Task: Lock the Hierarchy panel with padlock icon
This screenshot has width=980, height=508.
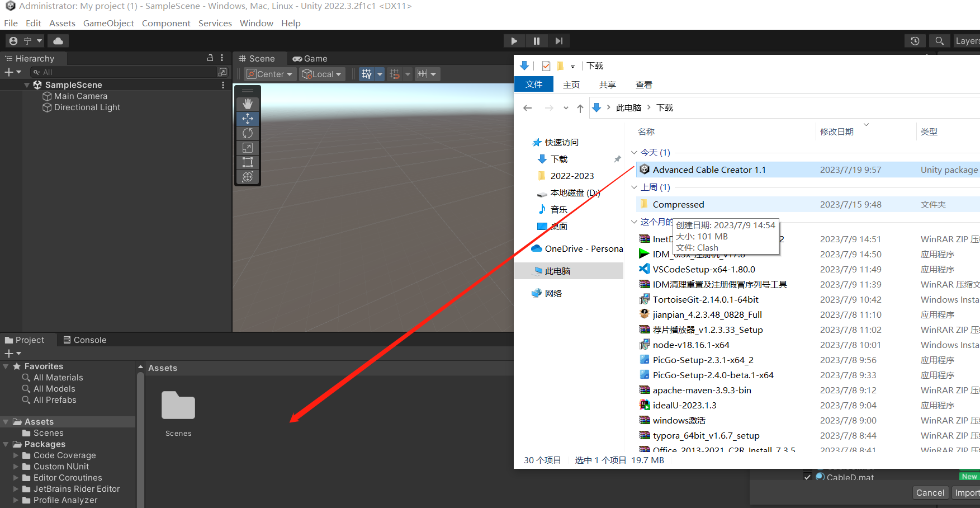Action: tap(210, 58)
